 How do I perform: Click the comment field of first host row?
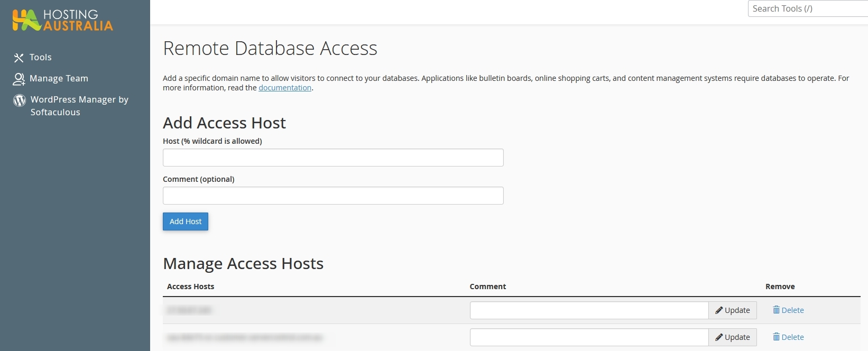pos(589,310)
